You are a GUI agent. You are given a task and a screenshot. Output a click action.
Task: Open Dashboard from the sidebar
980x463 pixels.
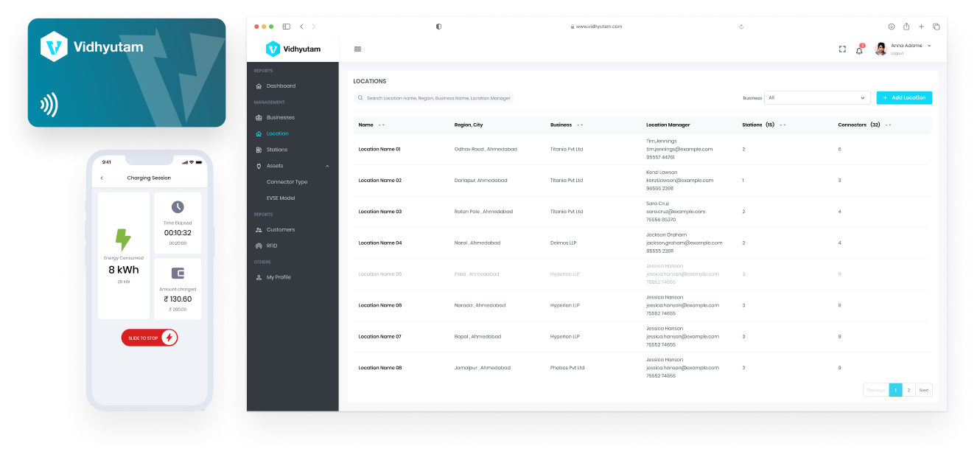coord(281,86)
